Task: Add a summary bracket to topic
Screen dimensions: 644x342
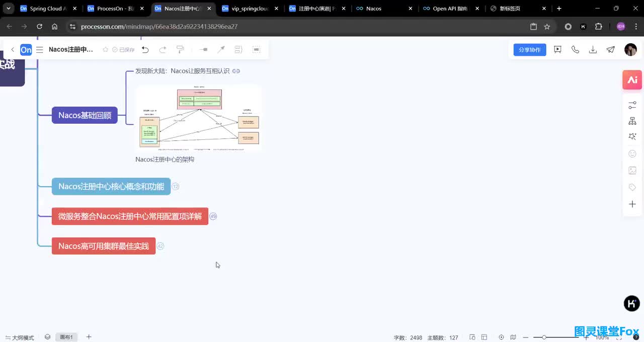Action: [238, 50]
